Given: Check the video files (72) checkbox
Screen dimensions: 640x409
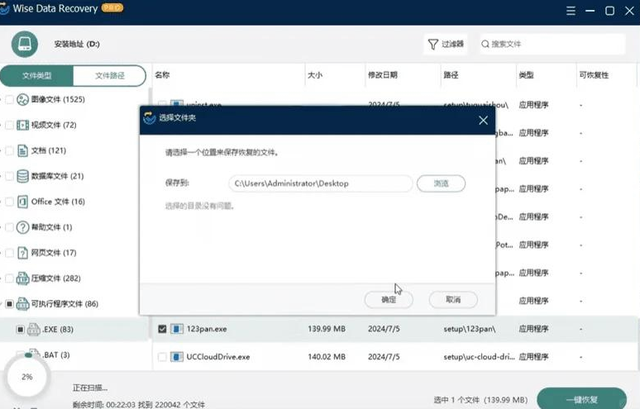Looking at the screenshot, I should pyautogui.click(x=9, y=125).
